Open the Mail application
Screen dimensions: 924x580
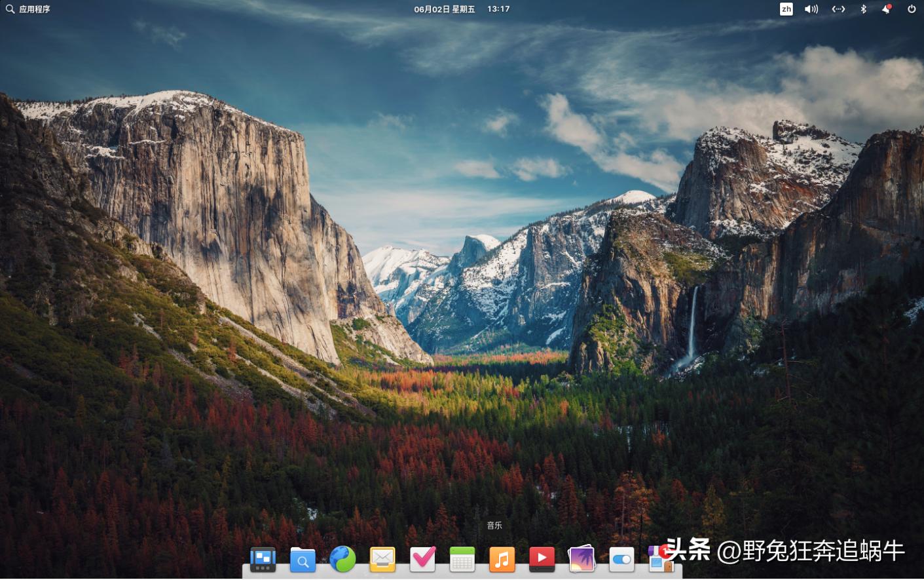pyautogui.click(x=382, y=559)
